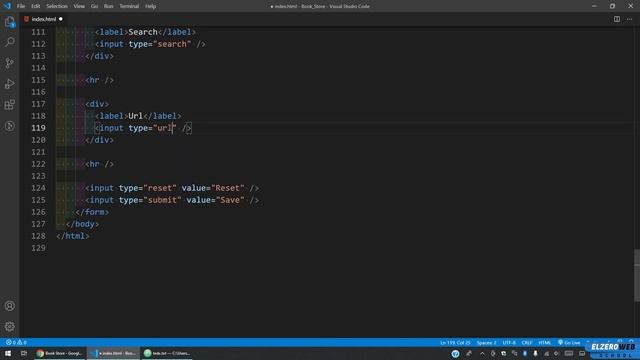Screen dimensions: 640x360
Task: Switch to the Chrome Book Store taskbar window
Action: tap(60, 353)
